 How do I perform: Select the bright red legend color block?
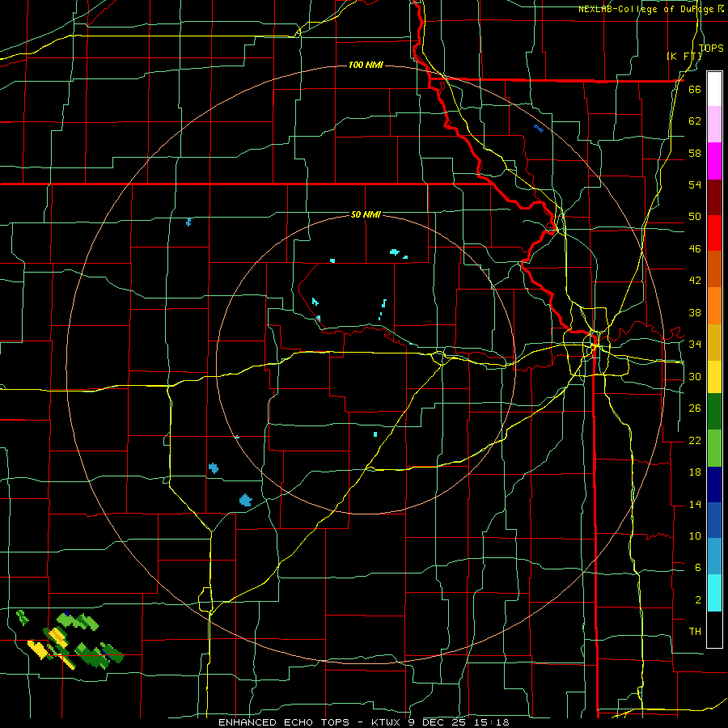pyautogui.click(x=714, y=233)
